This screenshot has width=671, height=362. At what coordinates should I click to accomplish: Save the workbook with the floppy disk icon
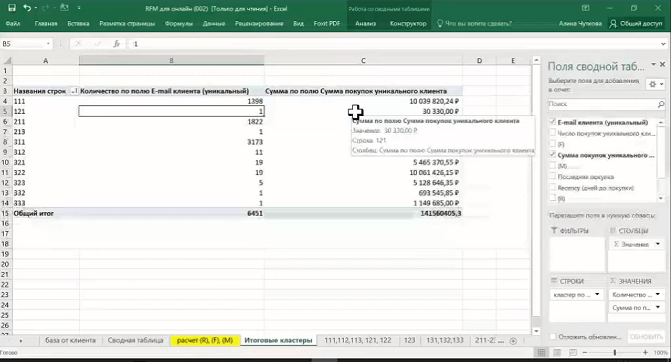(12, 8)
